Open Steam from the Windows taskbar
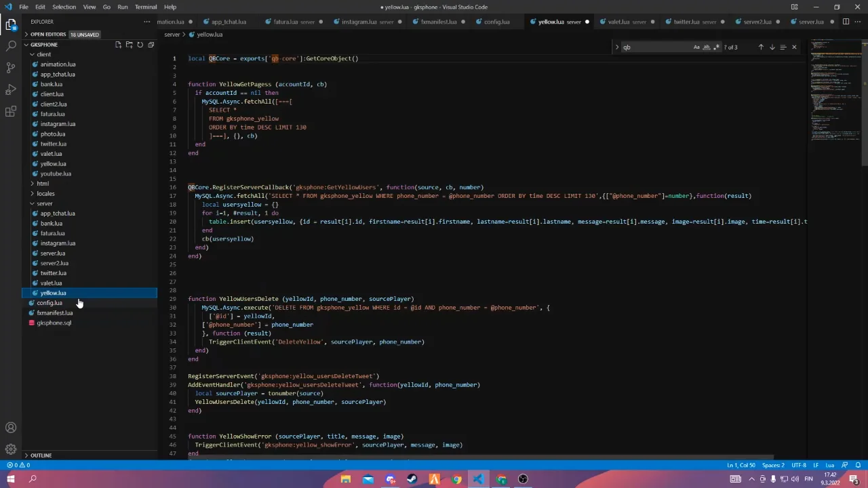This screenshot has width=868, height=488. point(412,479)
